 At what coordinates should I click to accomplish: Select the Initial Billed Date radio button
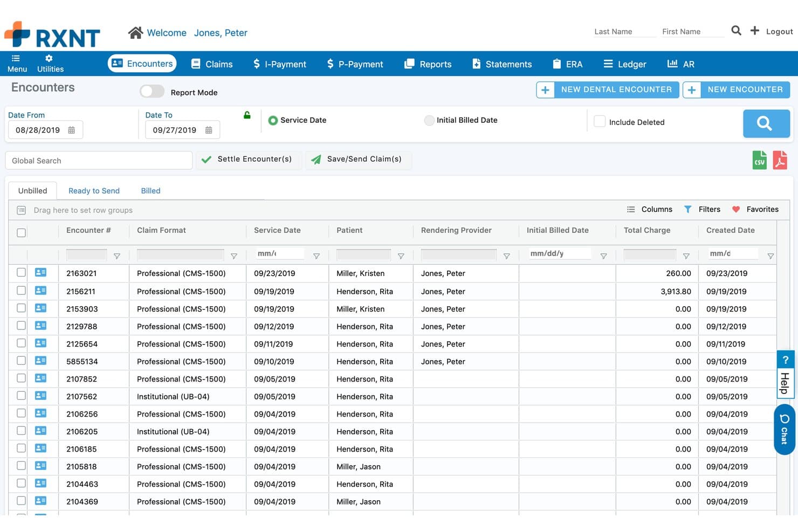coord(429,120)
